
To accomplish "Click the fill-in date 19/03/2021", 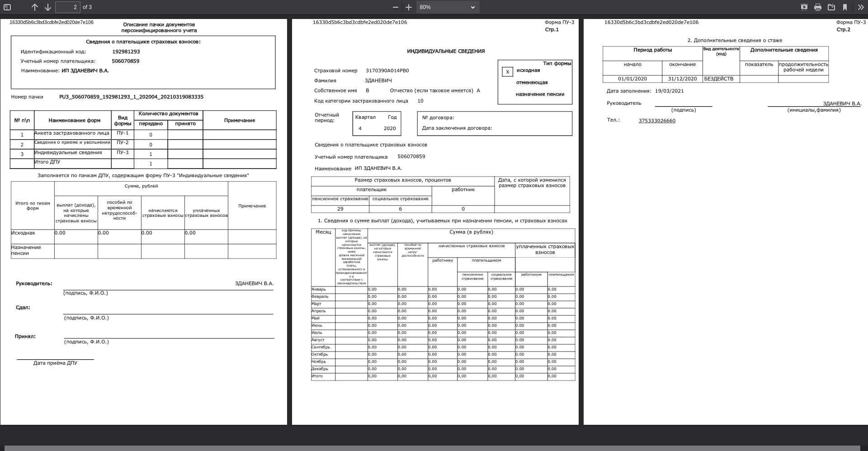I will (x=670, y=91).
